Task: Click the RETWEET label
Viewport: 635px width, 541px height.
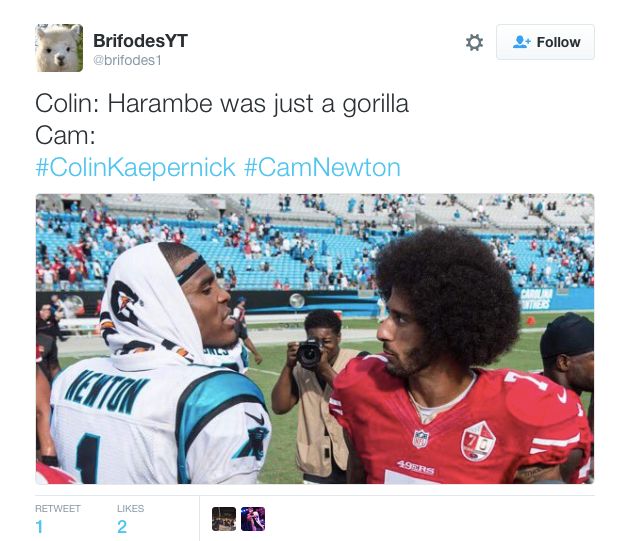Action: [58, 508]
